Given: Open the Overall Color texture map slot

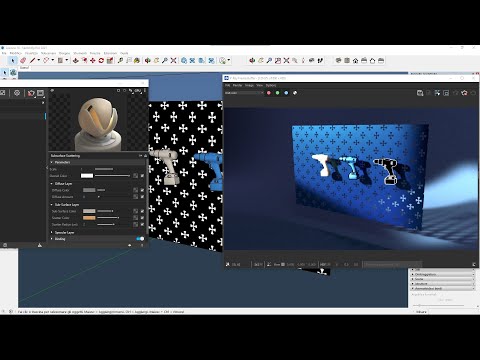Looking at the screenshot, I should click(135, 176).
